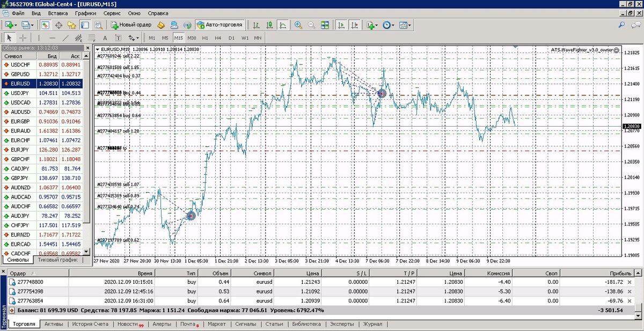Select the Cursor arrow tool
Image resolution: width=644 pixels, height=331 pixels.
click(9, 38)
